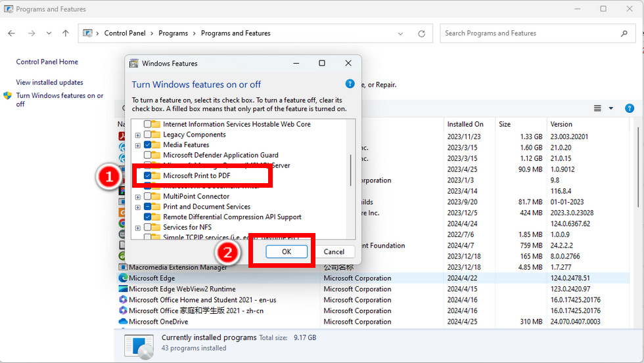Toggle Print and Document Services checkbox
The height and width of the screenshot is (363, 644).
click(x=147, y=206)
